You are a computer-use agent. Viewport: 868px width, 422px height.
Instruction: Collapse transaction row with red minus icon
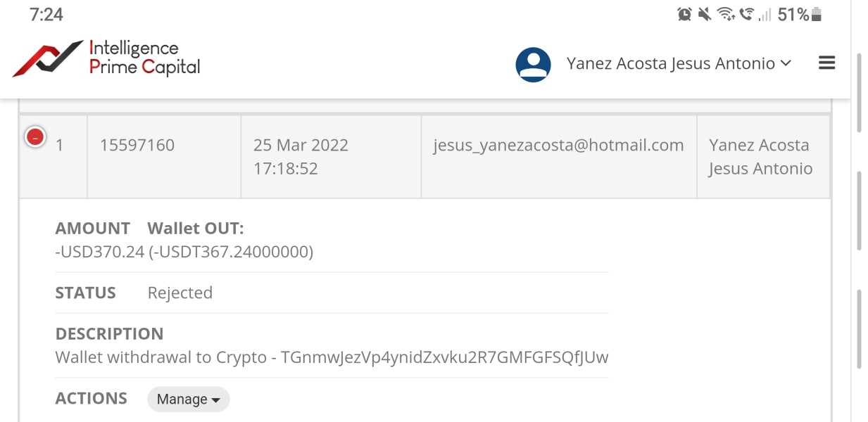tap(35, 137)
